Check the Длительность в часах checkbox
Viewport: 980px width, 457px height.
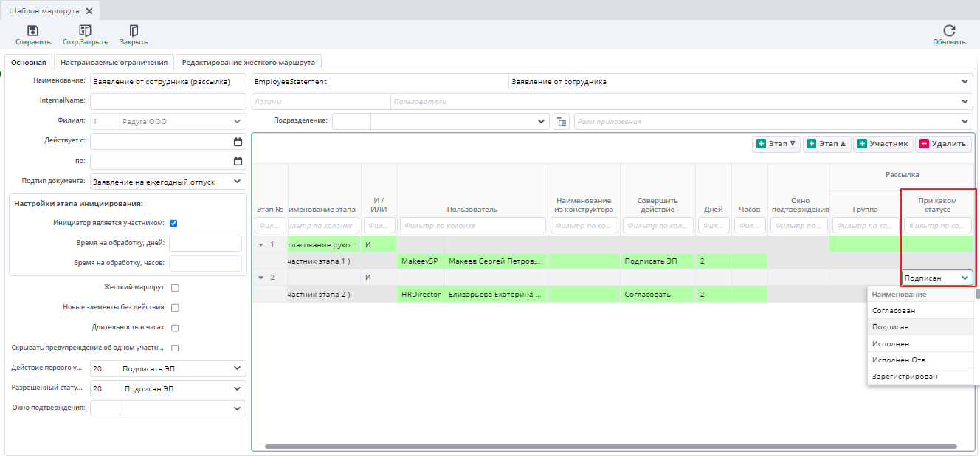175,328
